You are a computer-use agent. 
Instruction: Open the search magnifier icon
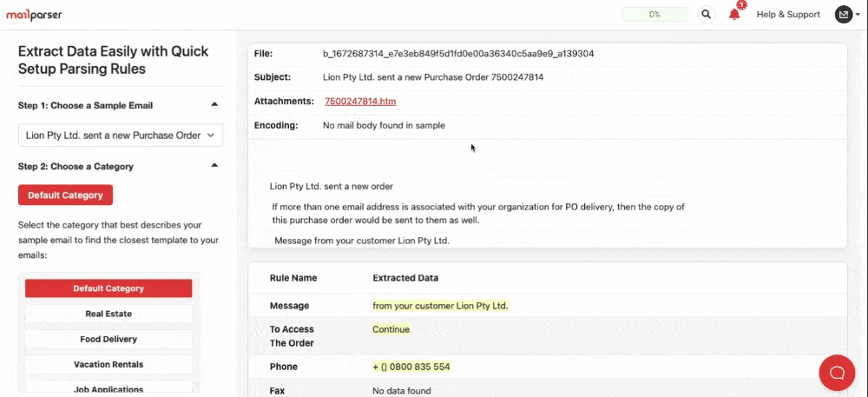click(x=707, y=15)
